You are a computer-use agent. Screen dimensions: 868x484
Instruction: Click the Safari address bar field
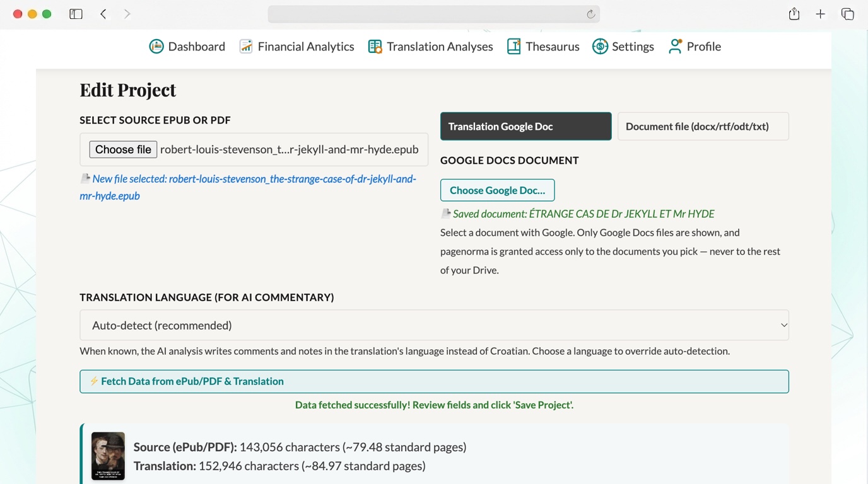[x=434, y=14]
